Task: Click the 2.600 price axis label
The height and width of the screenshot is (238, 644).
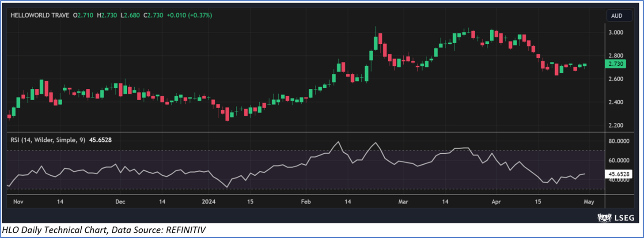Action: coord(616,79)
